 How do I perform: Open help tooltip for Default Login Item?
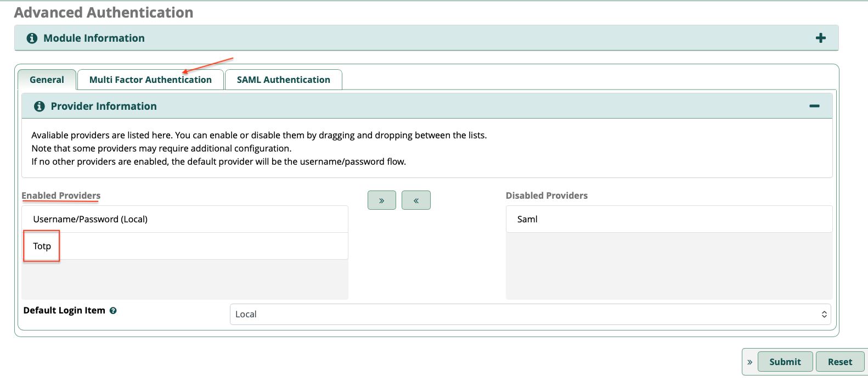pyautogui.click(x=113, y=311)
